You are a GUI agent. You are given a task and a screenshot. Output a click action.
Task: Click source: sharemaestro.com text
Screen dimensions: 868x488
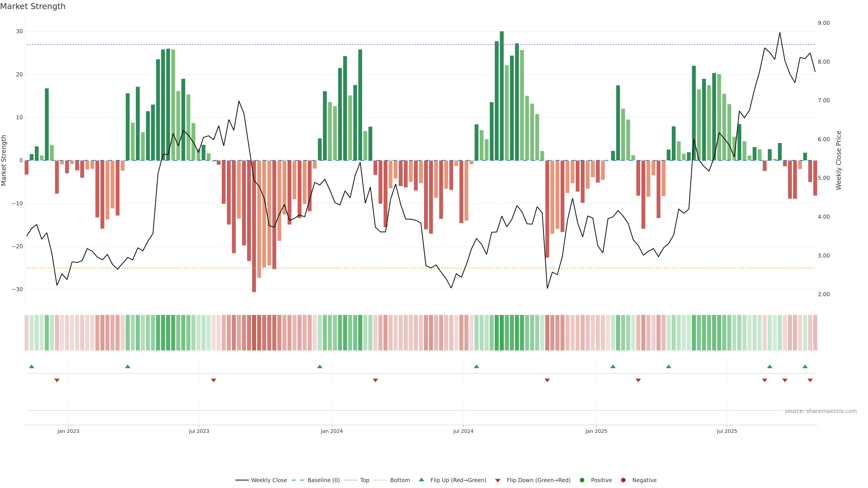(x=821, y=411)
